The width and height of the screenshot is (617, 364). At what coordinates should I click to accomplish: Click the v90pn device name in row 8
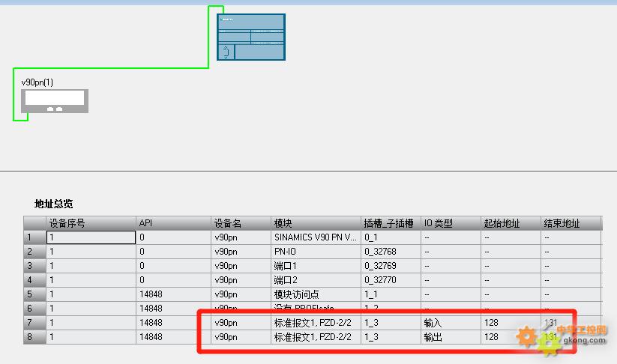pos(241,337)
